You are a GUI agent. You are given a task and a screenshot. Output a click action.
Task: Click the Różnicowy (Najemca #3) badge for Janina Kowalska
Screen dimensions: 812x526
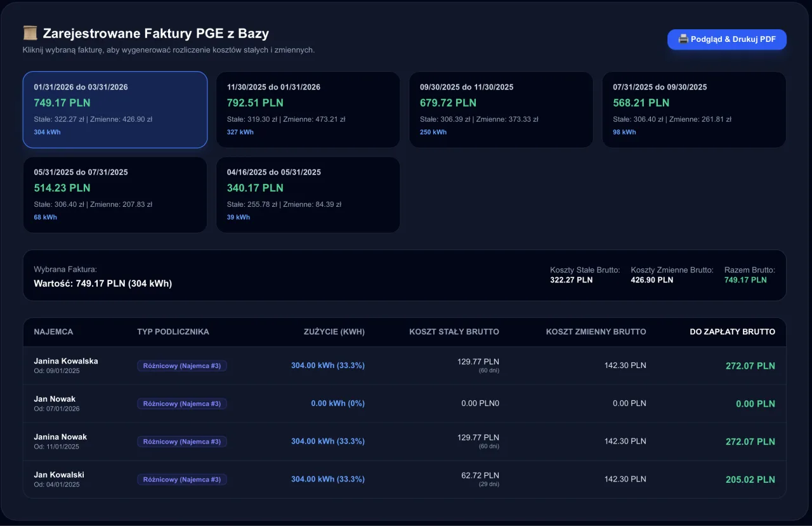coord(182,365)
